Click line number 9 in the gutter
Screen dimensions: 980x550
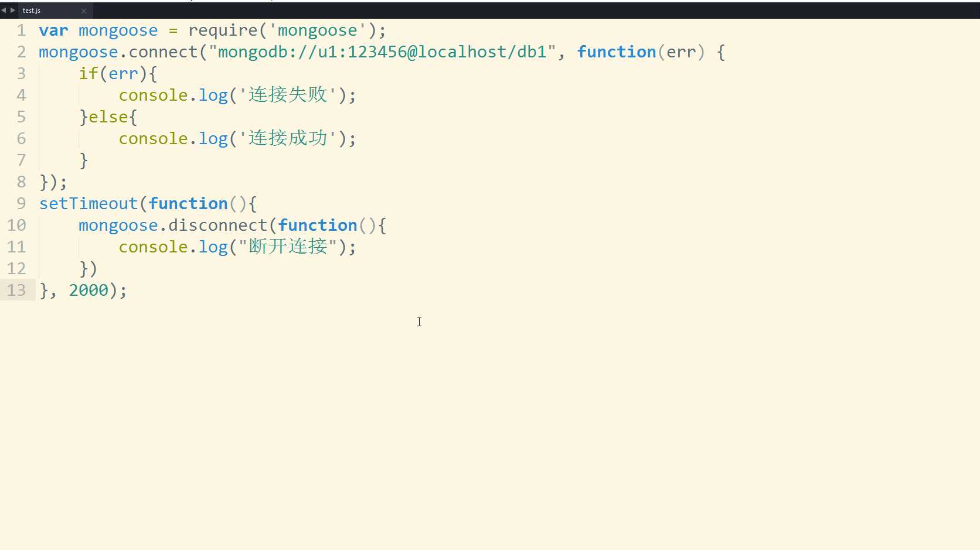(21, 204)
